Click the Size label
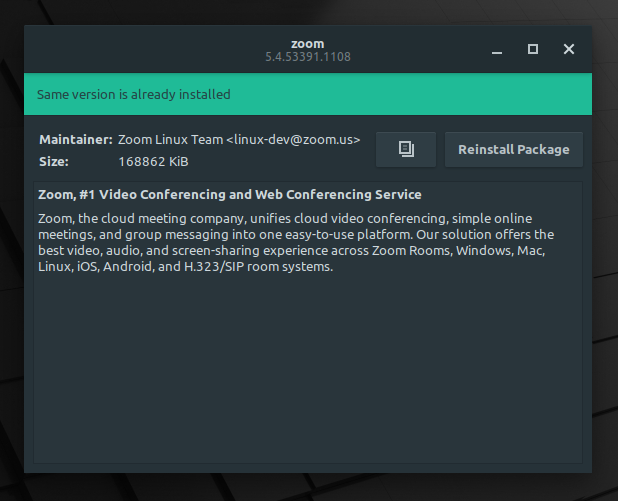Viewport: 618px width, 501px height. click(54, 162)
